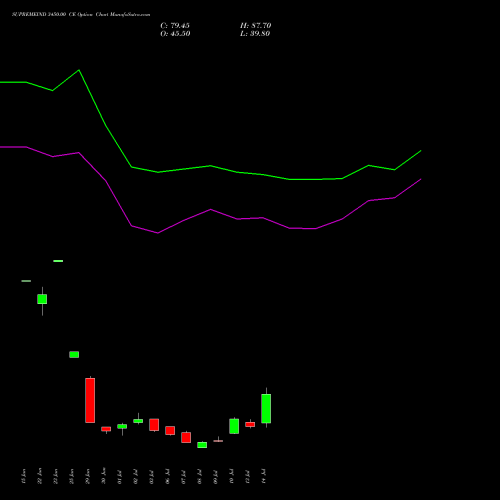Click the 15 Jun date axis label
The width and height of the screenshot is (500, 500).
(23, 476)
